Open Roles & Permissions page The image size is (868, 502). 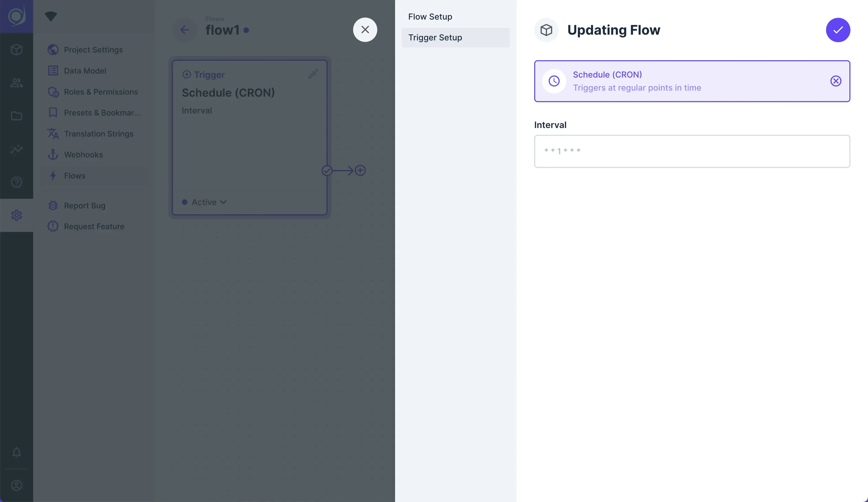(x=100, y=92)
